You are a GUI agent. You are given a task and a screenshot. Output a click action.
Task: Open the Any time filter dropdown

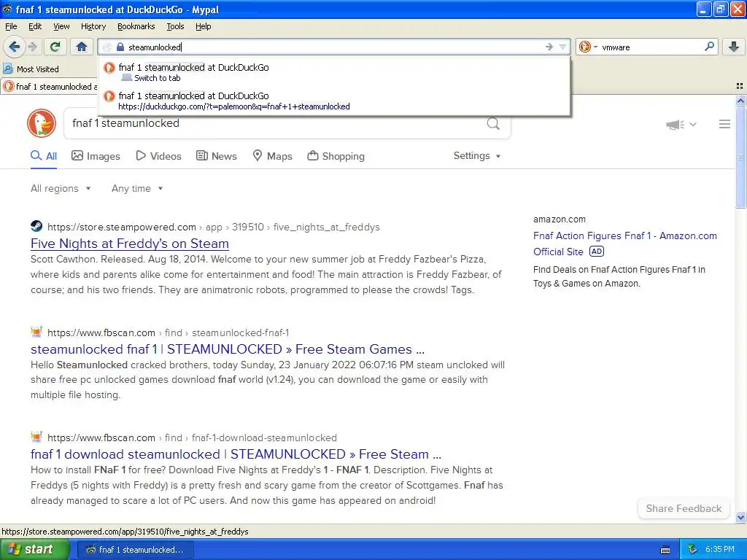[137, 189]
